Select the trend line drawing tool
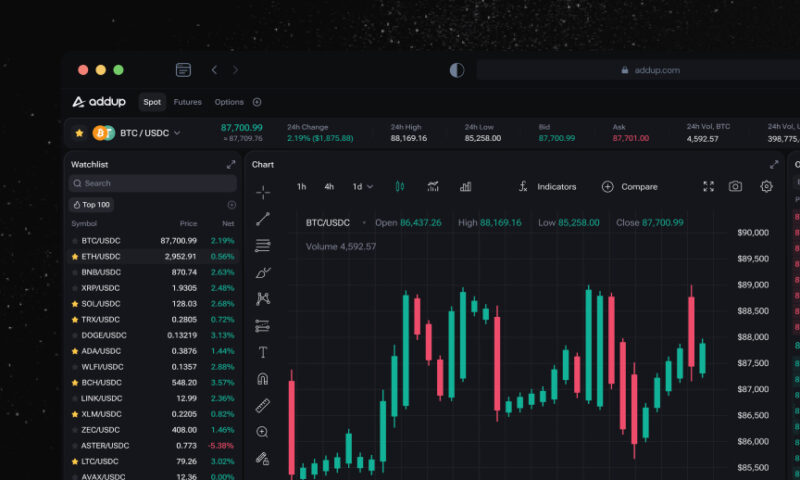 pos(263,219)
